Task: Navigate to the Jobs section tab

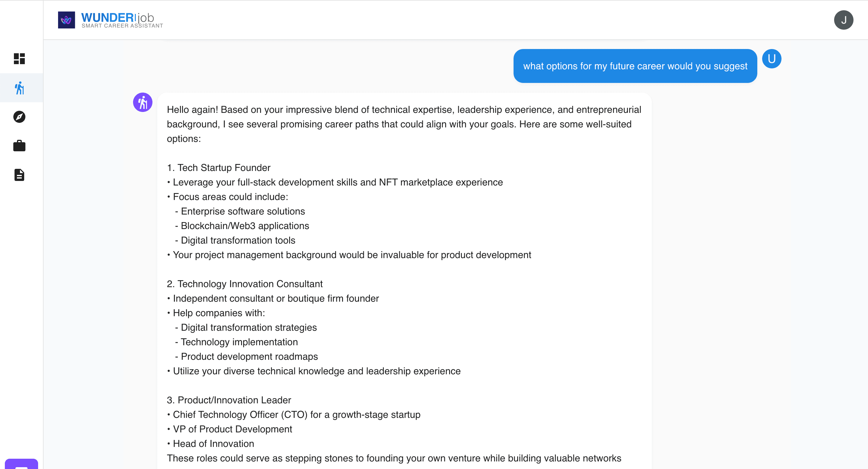Action: point(20,145)
